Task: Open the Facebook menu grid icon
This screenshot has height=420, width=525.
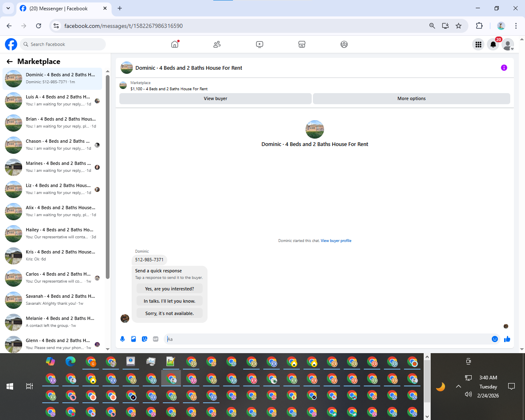Action: pos(478,44)
